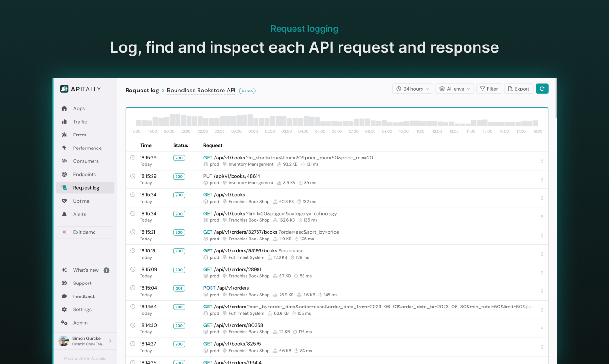Open the Boundless Bookstore API app selector

click(x=201, y=91)
